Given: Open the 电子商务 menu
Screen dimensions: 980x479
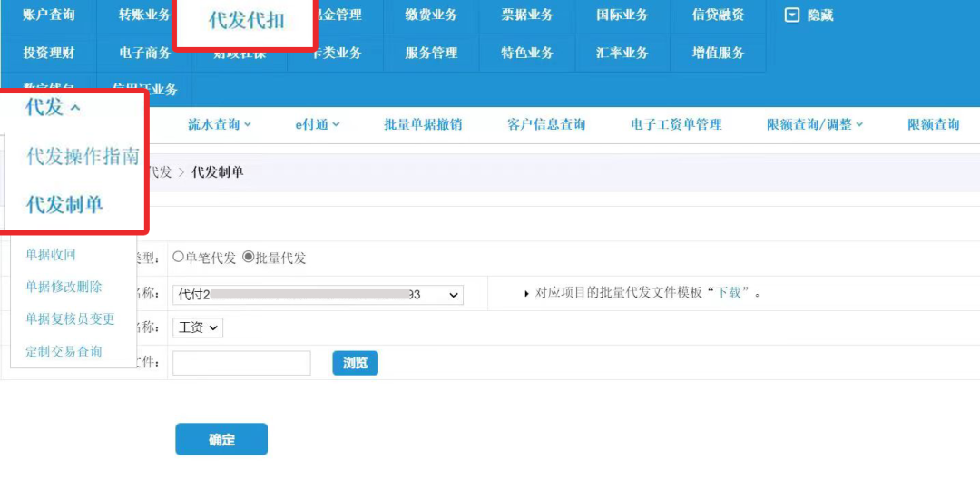Looking at the screenshot, I should [x=144, y=54].
